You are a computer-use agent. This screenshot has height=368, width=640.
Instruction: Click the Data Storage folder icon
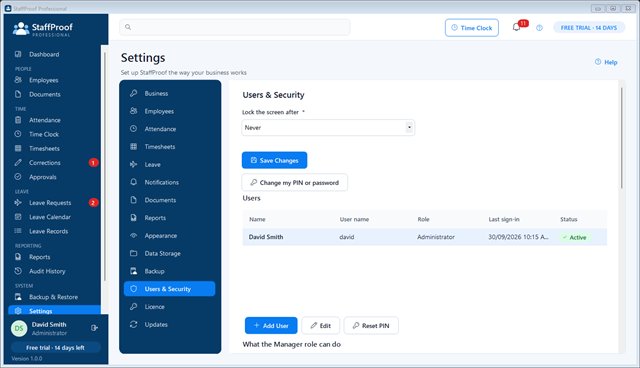point(133,253)
